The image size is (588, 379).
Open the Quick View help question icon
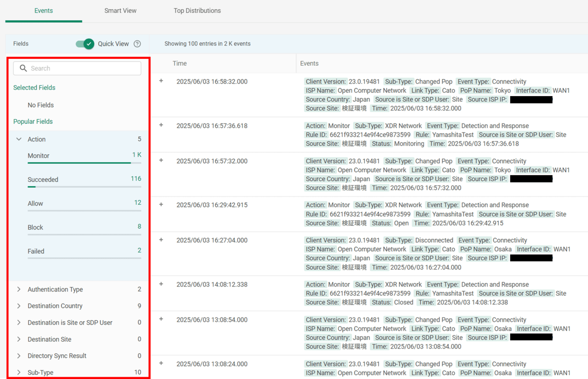137,44
